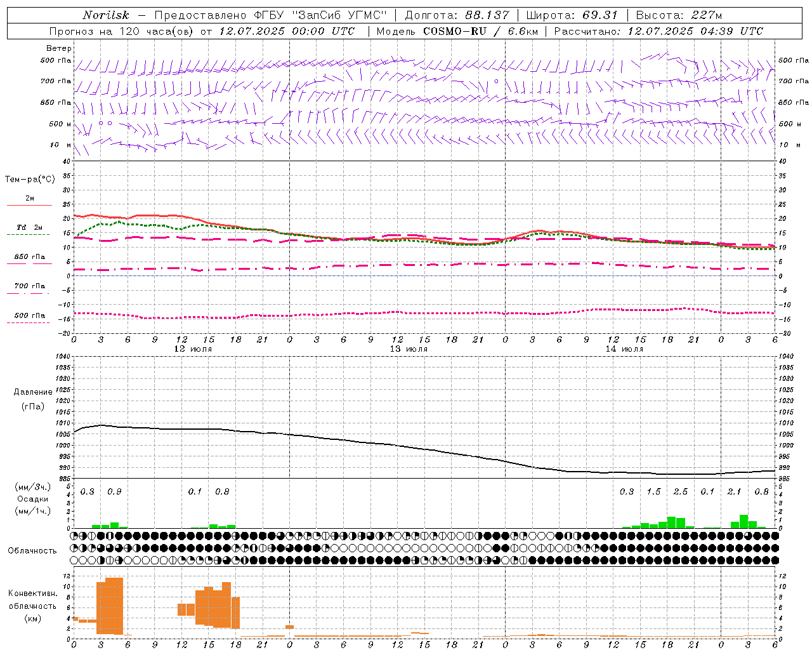
Task: Click the "Конвективн." convective cloud label
Action: [x=33, y=594]
